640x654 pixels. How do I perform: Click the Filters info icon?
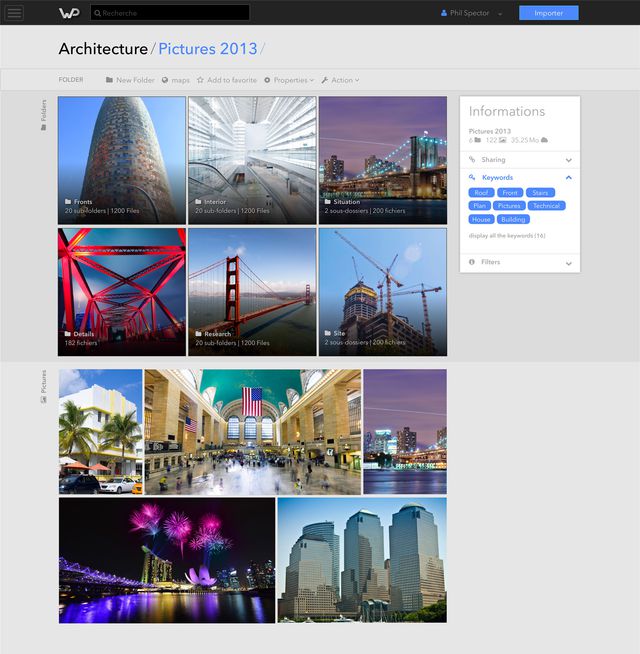coord(472,262)
